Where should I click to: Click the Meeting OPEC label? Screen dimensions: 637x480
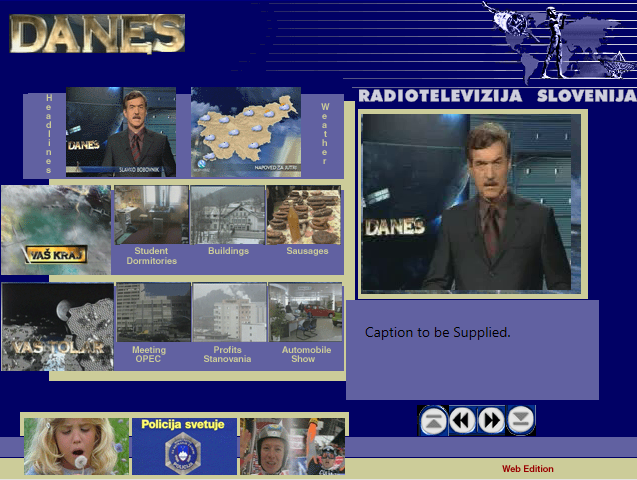[149, 354]
